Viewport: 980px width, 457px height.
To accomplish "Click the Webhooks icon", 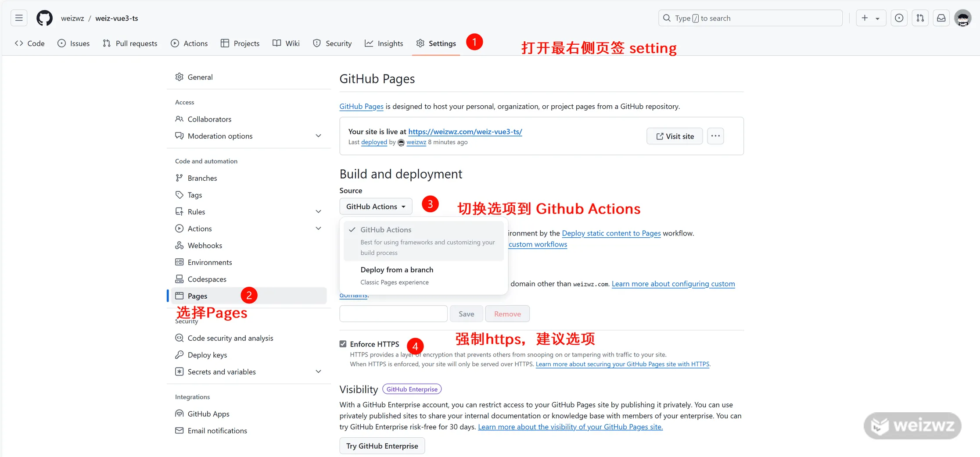I will (179, 245).
